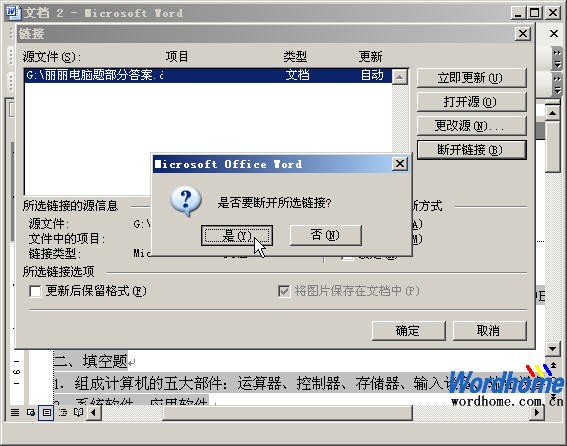Close the 链接 dialog window

point(523,34)
